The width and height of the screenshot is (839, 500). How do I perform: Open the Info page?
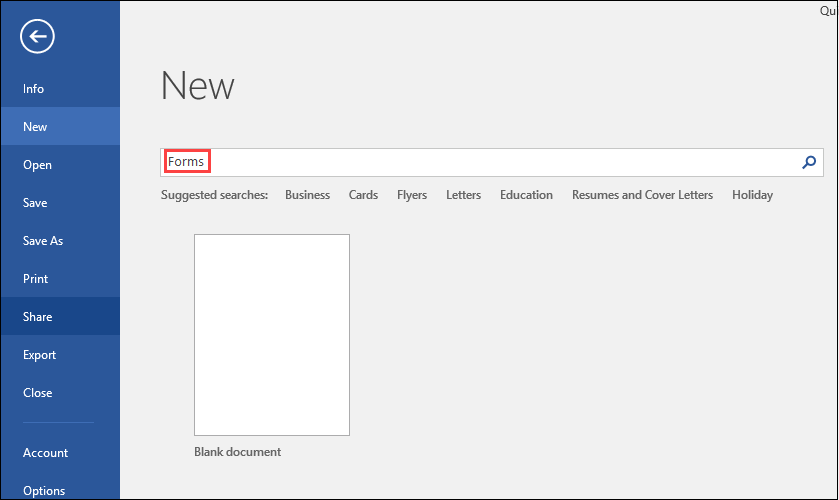pyautogui.click(x=34, y=89)
